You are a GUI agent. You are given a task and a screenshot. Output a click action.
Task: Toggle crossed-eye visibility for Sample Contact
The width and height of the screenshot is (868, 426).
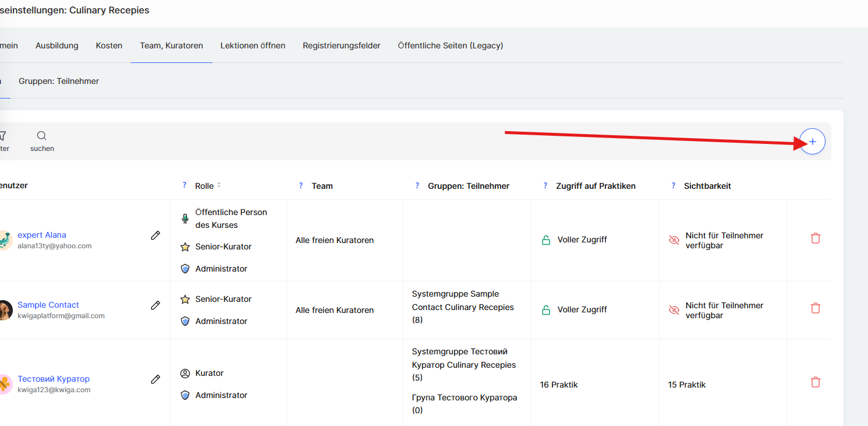(x=674, y=310)
